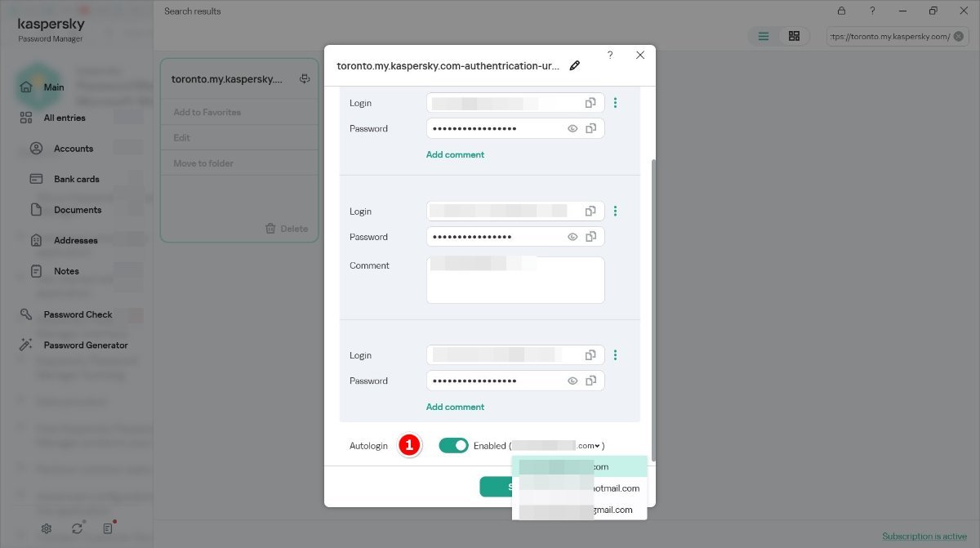Open the Addresses category
This screenshot has height=548, width=980.
pyautogui.click(x=76, y=240)
